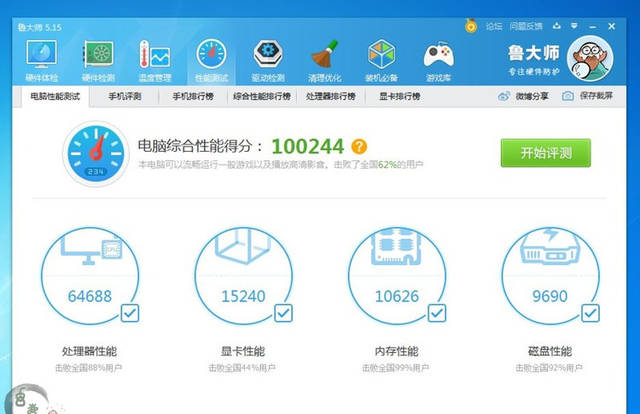
Task: Switch to the 手机评测 tab
Action: [x=124, y=96]
